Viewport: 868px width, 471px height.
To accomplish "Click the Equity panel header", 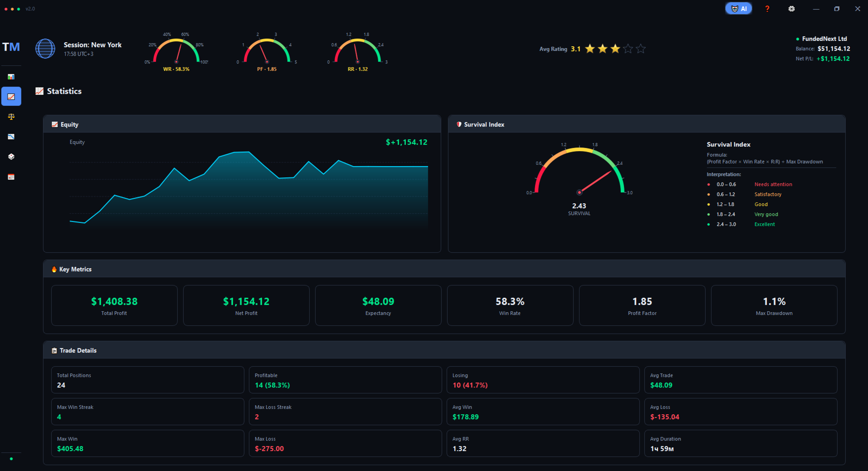I will pos(242,124).
